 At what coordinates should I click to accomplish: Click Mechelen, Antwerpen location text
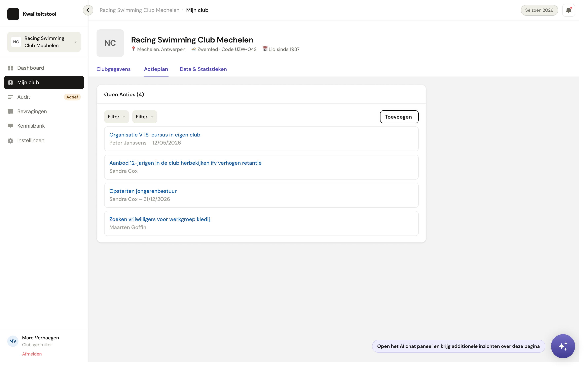point(161,49)
